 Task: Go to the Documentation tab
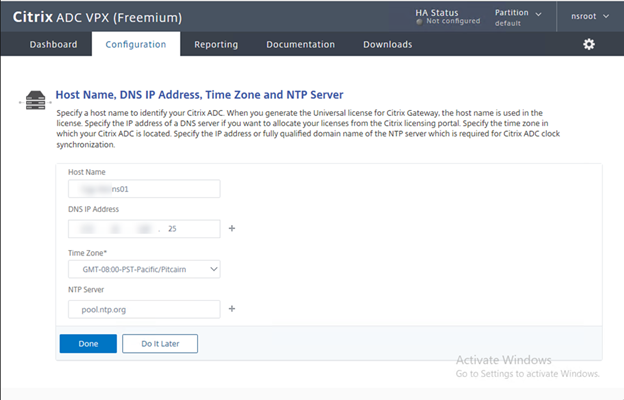tap(300, 44)
